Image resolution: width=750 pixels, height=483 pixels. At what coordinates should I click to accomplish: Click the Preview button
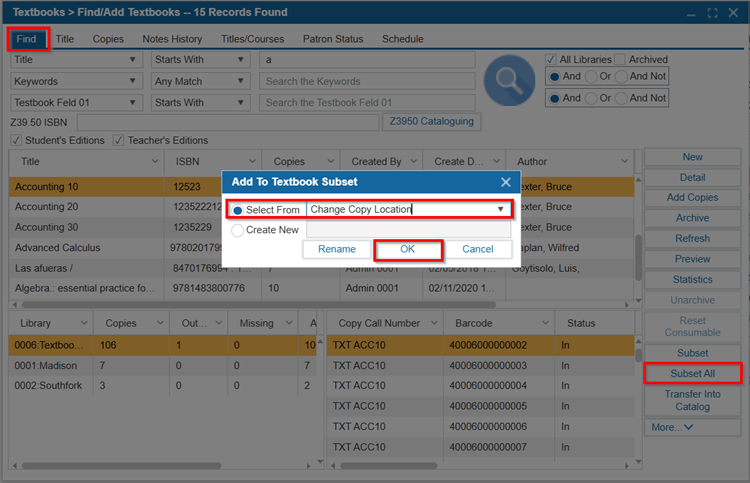coord(692,259)
